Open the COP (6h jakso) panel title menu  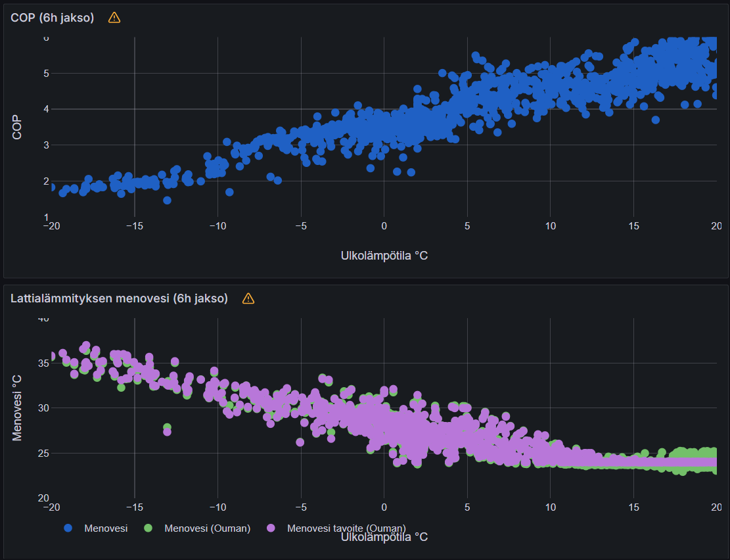[53, 18]
